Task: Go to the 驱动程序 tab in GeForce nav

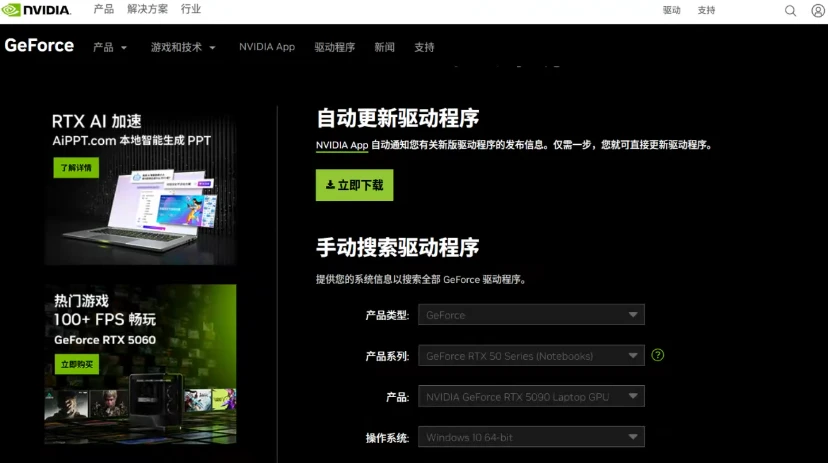Action: coord(334,47)
